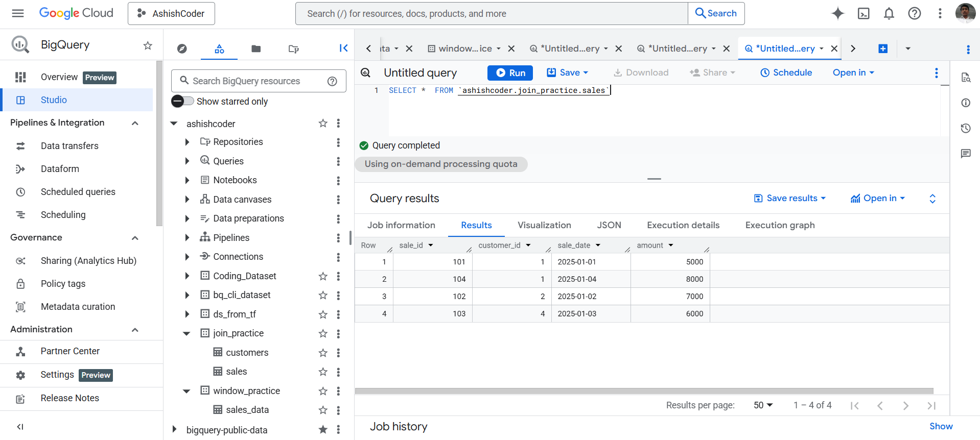
Task: Collapse the explorer pane
Action: [344, 48]
